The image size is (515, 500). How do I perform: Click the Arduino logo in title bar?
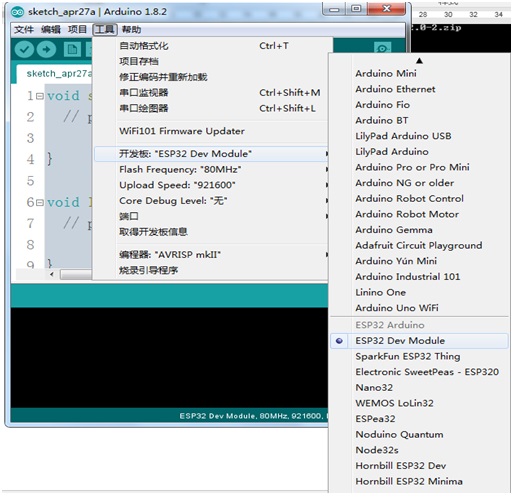tap(17, 12)
